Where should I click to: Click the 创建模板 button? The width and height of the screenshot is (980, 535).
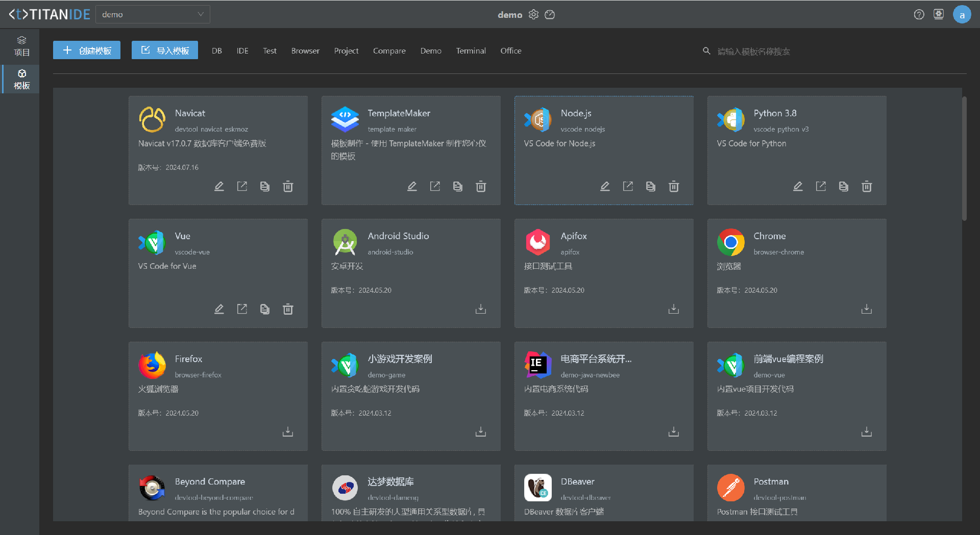click(87, 50)
